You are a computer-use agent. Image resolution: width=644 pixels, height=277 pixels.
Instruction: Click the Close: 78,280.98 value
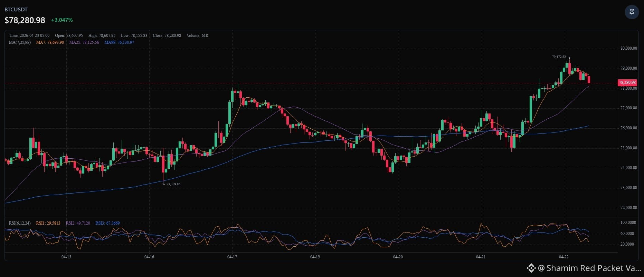pos(167,36)
